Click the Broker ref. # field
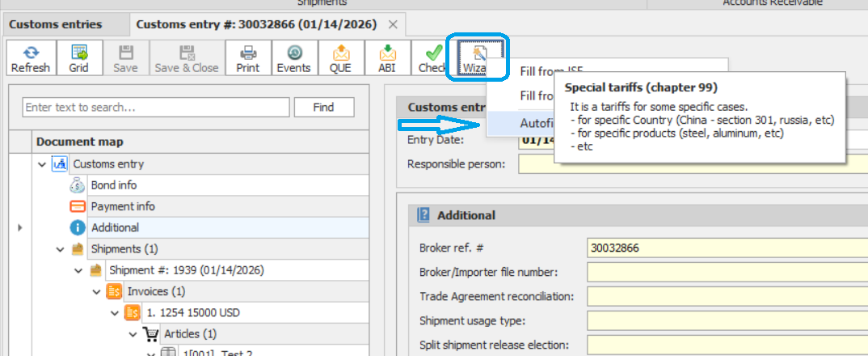This screenshot has width=868, height=356. (x=727, y=248)
